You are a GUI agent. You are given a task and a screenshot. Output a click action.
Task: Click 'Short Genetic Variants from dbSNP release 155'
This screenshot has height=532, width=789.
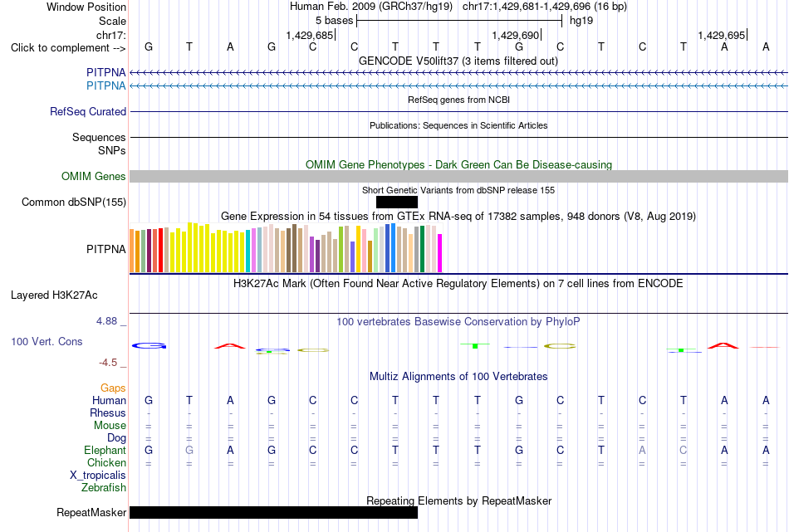pyautogui.click(x=458, y=190)
